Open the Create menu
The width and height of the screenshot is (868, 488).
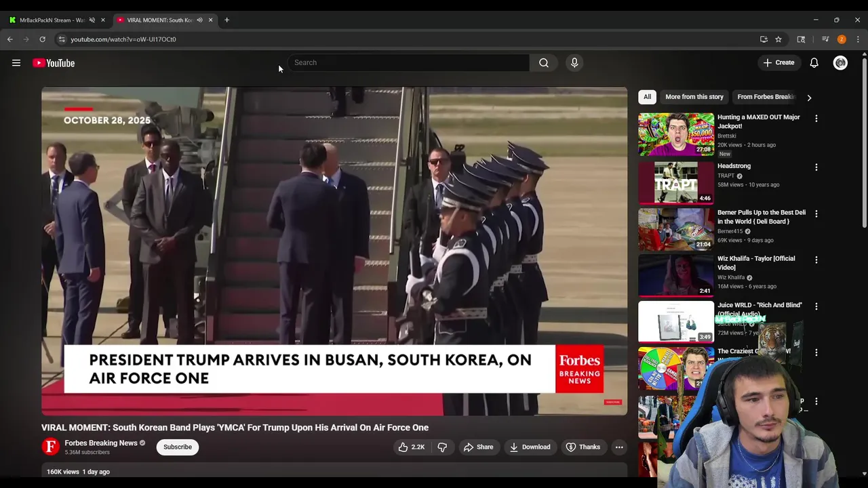778,63
